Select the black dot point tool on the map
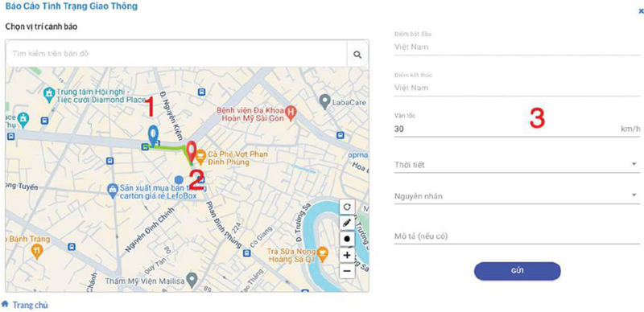This screenshot has height=312, width=644. pyautogui.click(x=347, y=239)
